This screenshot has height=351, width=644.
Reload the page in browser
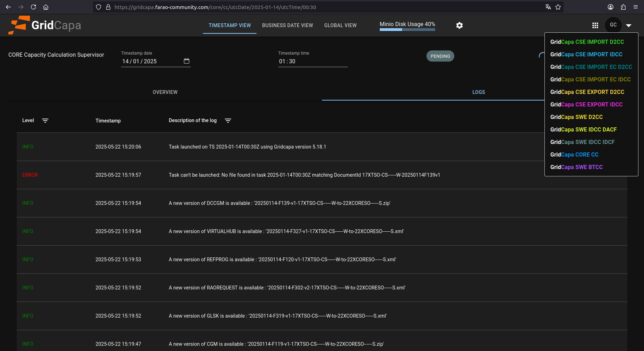click(x=33, y=7)
